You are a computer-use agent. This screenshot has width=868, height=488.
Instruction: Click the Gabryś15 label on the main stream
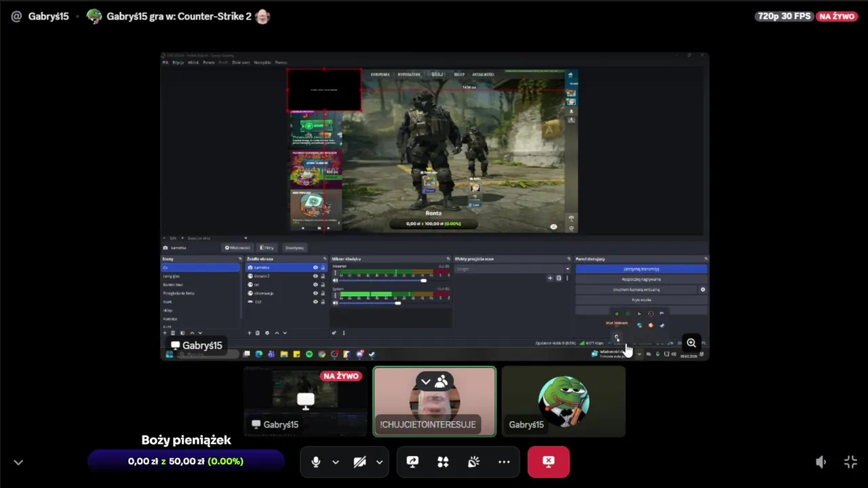pyautogui.click(x=197, y=346)
